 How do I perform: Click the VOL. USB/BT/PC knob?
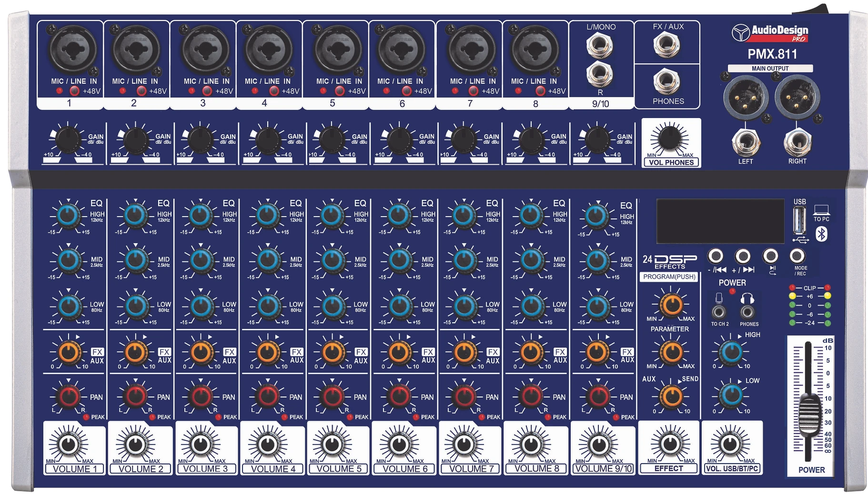click(x=731, y=444)
